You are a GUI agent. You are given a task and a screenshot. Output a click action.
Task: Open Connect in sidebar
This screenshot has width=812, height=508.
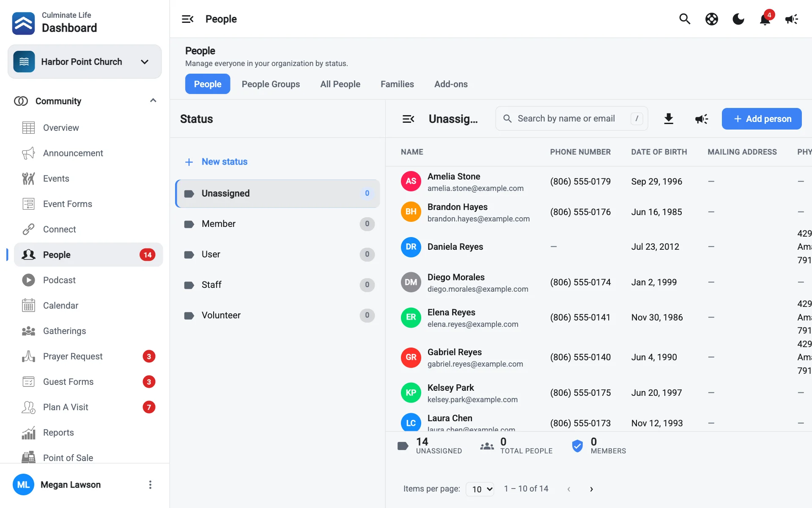(88, 229)
